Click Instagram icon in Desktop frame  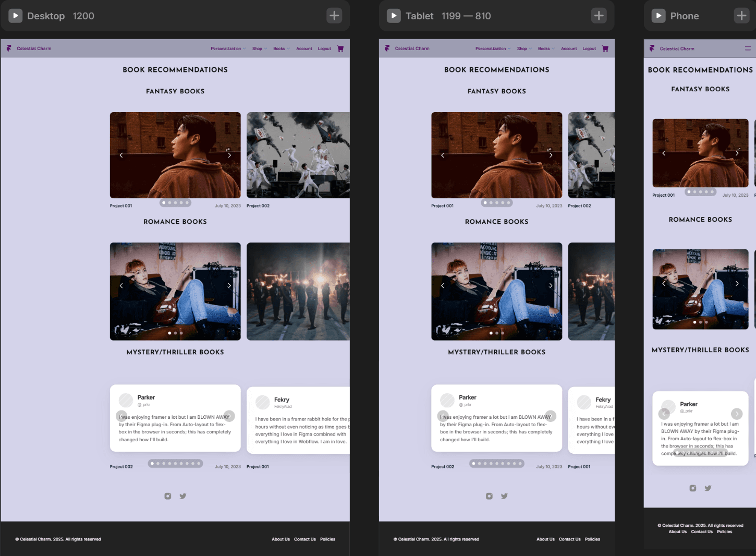click(168, 496)
